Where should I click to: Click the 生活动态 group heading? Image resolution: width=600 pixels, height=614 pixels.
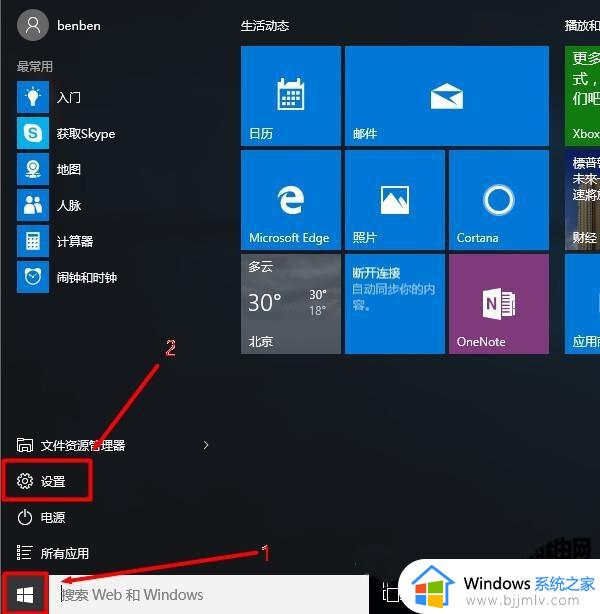click(x=265, y=26)
